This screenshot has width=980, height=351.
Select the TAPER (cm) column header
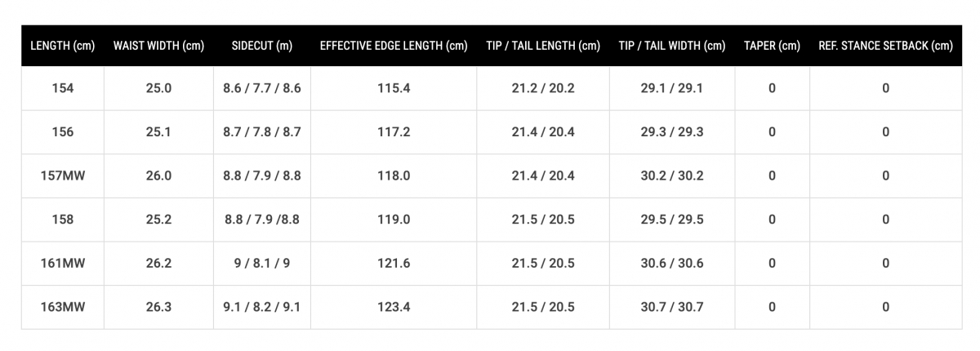[x=772, y=46]
